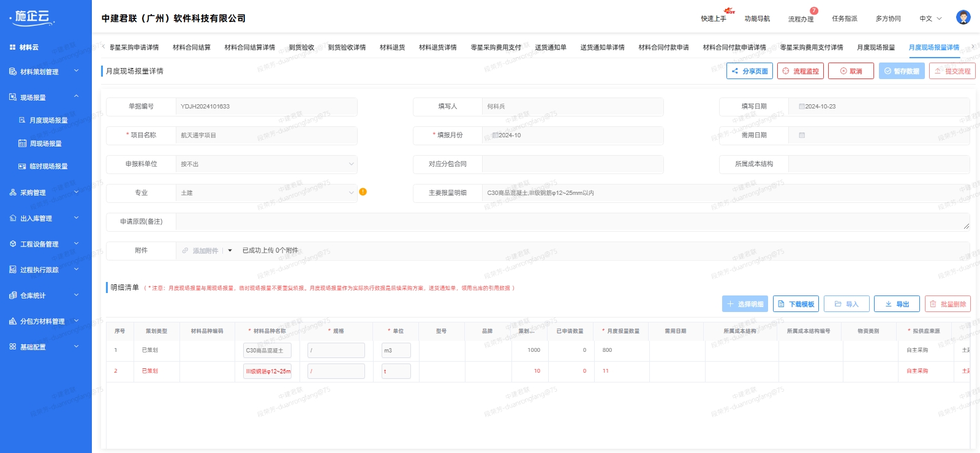Click the 出入库管理 sidebar icon
The image size is (980, 453).
13,218
